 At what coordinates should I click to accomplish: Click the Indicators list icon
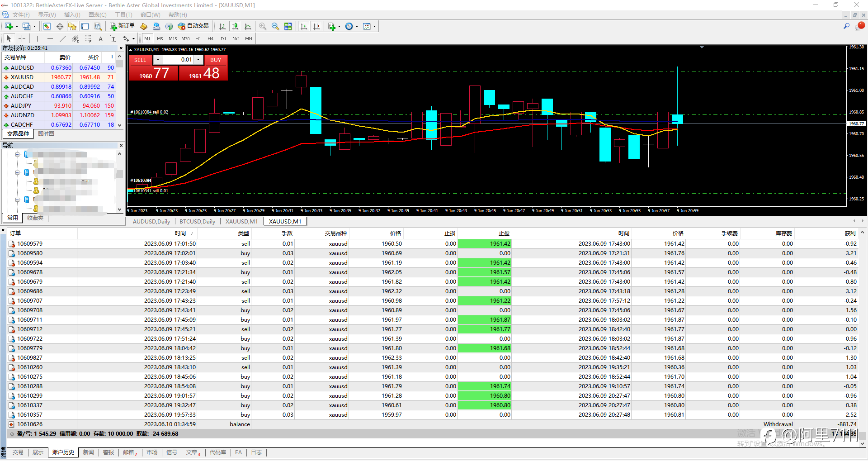coord(332,26)
